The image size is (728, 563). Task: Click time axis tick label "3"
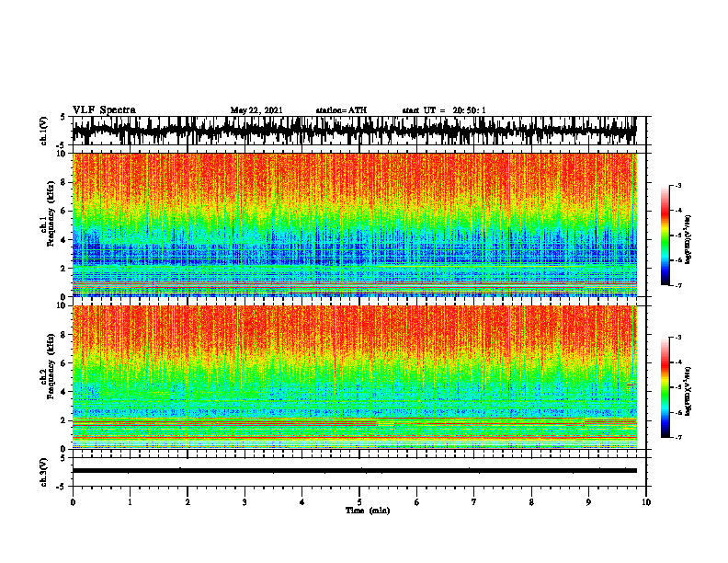(x=245, y=502)
